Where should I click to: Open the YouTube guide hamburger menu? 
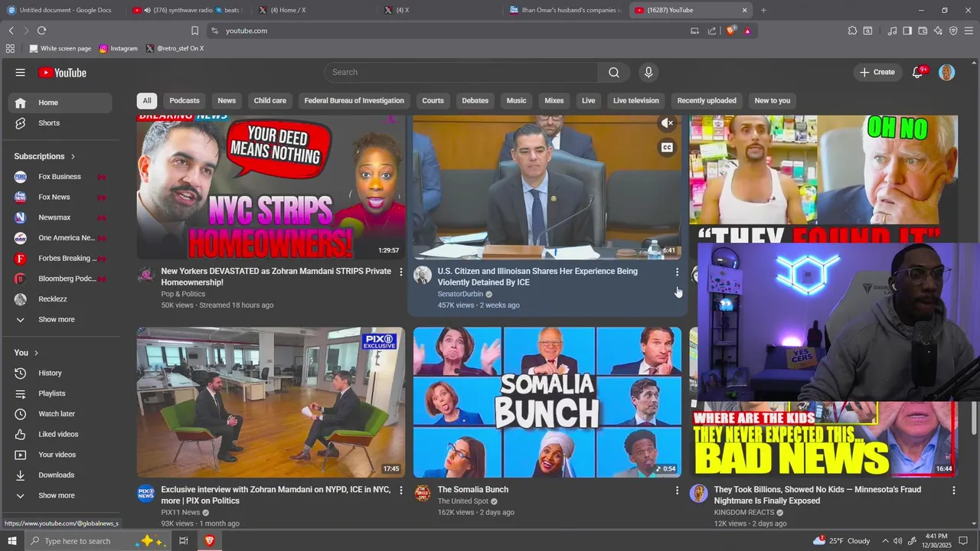coord(20,73)
